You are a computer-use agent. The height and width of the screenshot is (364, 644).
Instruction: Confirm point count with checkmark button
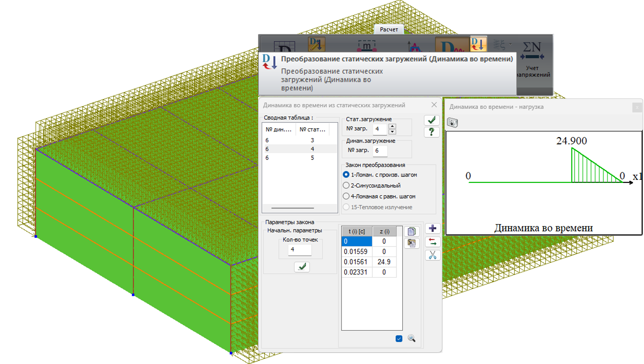pyautogui.click(x=301, y=267)
